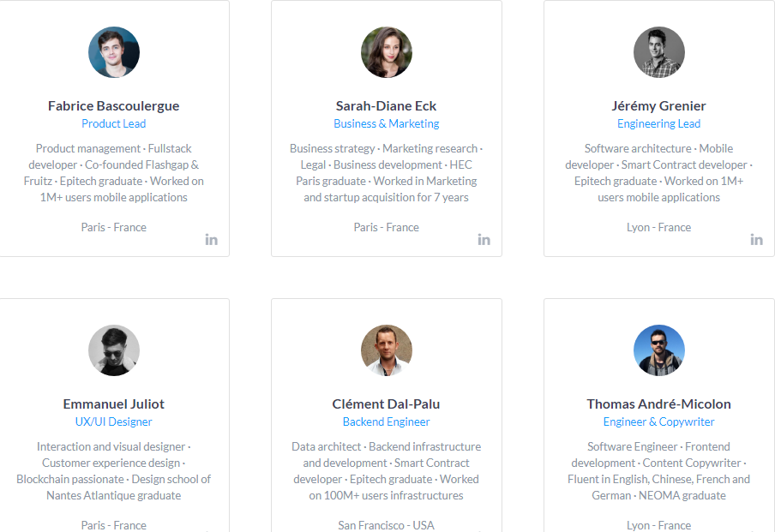Click the name Thomas André-Micolon
This screenshot has height=532, width=775.
coord(659,404)
